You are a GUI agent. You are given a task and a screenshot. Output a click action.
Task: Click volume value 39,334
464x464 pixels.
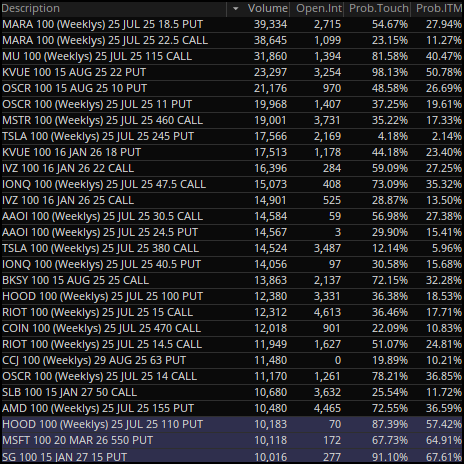pos(270,24)
